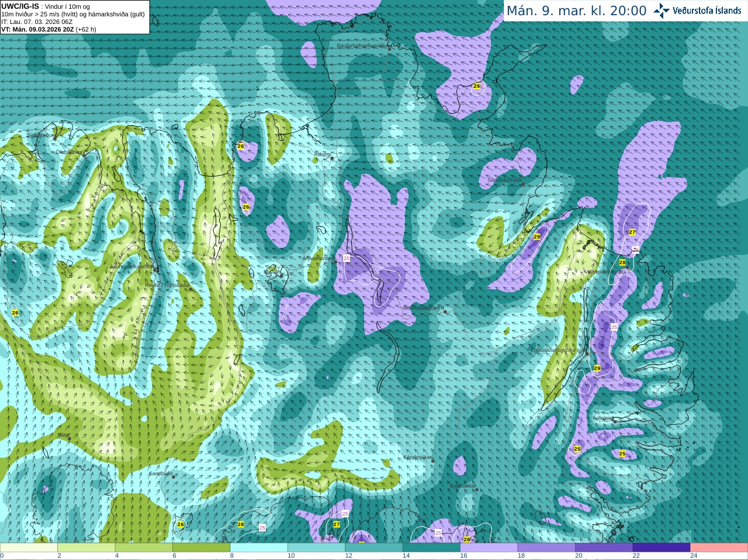Pick the 20–22 m/s violet legend swatch
The width and height of the screenshot is (748, 560).
point(604,548)
